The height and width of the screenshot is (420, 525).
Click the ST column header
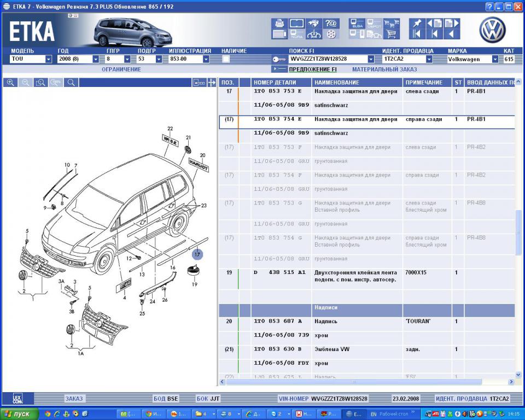[458, 83]
